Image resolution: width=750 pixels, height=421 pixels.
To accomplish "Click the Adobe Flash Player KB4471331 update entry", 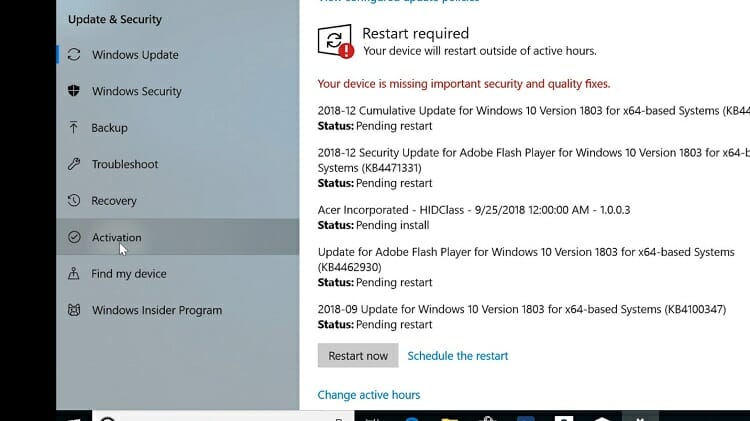I will pyautogui.click(x=533, y=168).
